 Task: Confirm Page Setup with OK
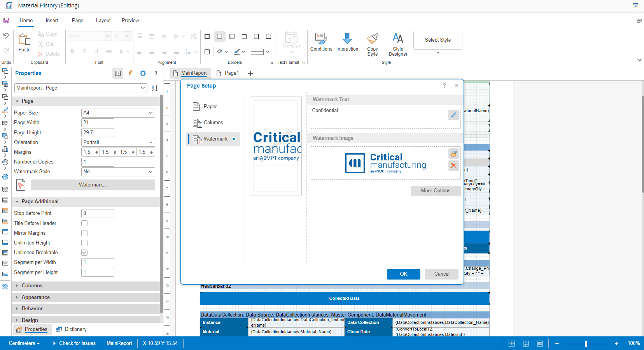(403, 274)
